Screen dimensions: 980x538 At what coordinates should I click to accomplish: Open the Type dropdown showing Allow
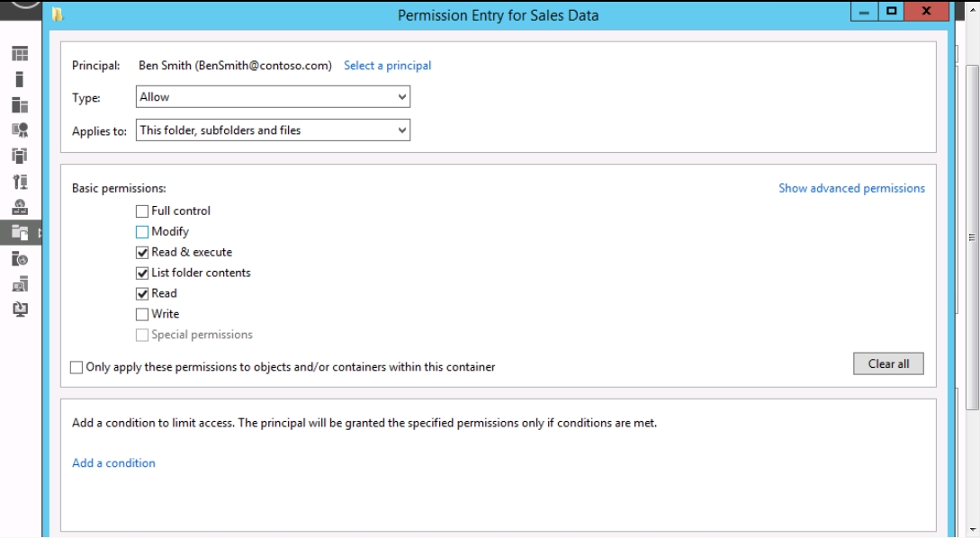[x=273, y=97]
